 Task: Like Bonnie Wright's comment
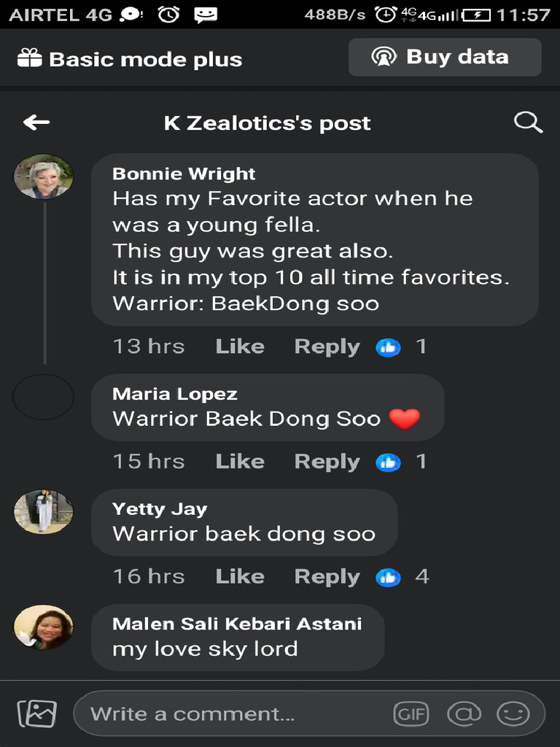(x=239, y=347)
